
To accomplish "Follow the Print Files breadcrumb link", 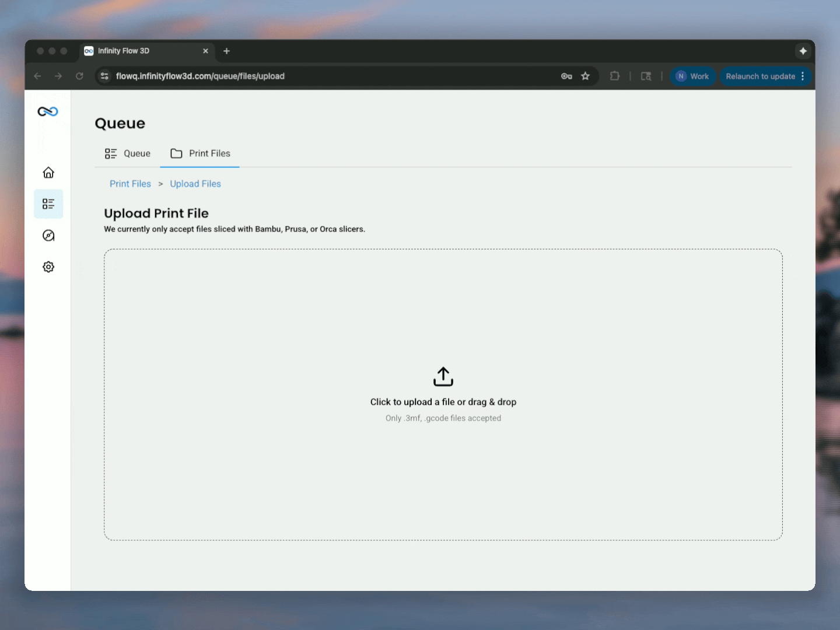I will [x=130, y=184].
